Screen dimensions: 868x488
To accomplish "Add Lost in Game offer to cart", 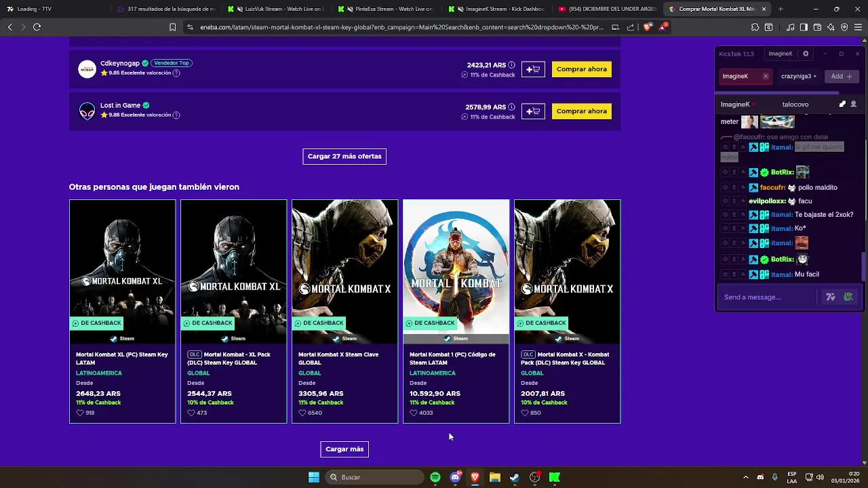I will click(x=533, y=111).
